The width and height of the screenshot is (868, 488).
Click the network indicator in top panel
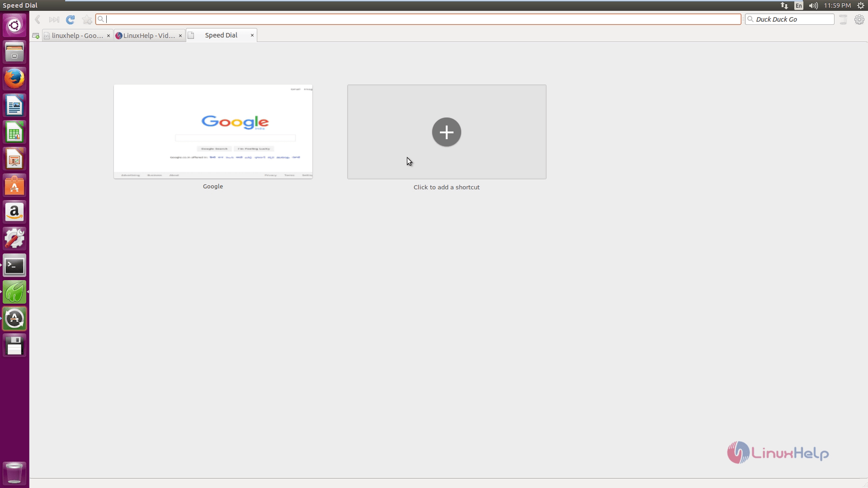pos(784,5)
